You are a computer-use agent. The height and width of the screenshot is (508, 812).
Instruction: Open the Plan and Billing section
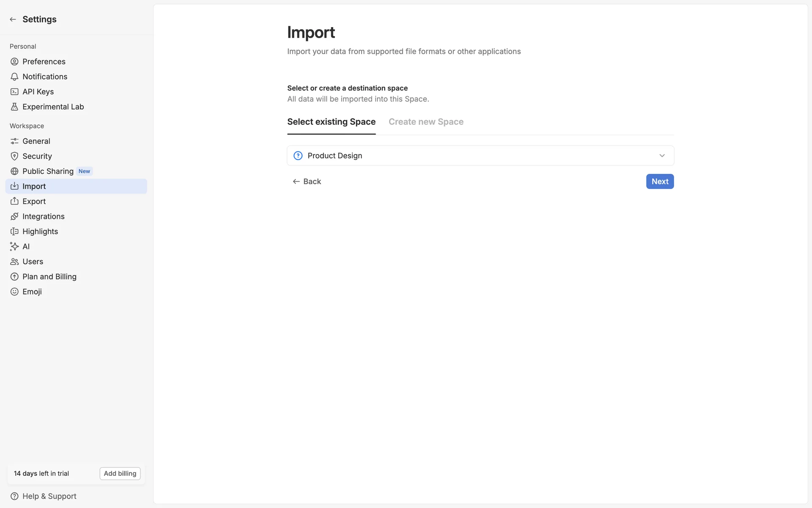pyautogui.click(x=49, y=276)
